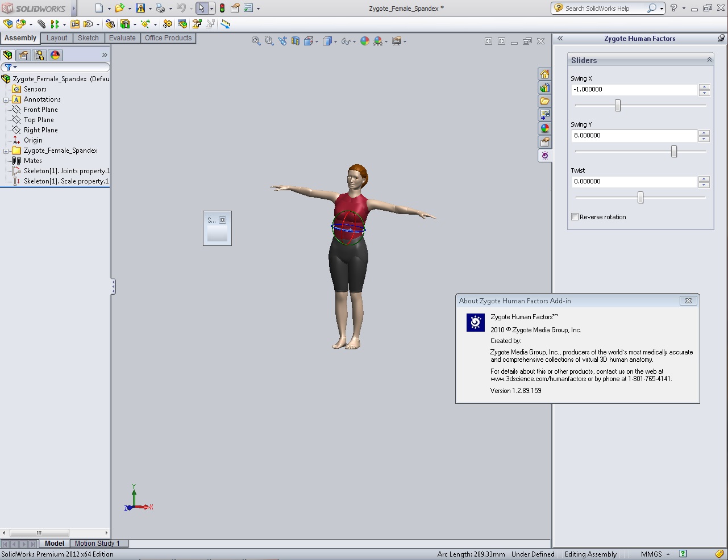Open the Options checklist icon
728x560 pixels.
(248, 8)
